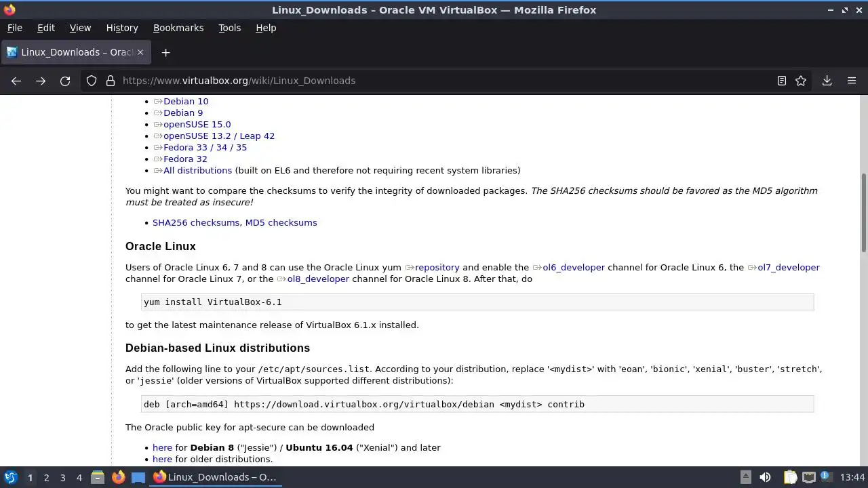Reload the current page
Viewport: 868px width, 488px height.
pos(65,81)
